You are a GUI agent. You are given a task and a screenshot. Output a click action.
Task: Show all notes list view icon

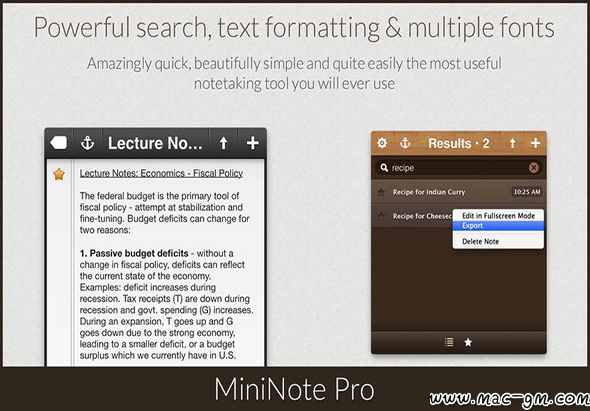pos(449,342)
